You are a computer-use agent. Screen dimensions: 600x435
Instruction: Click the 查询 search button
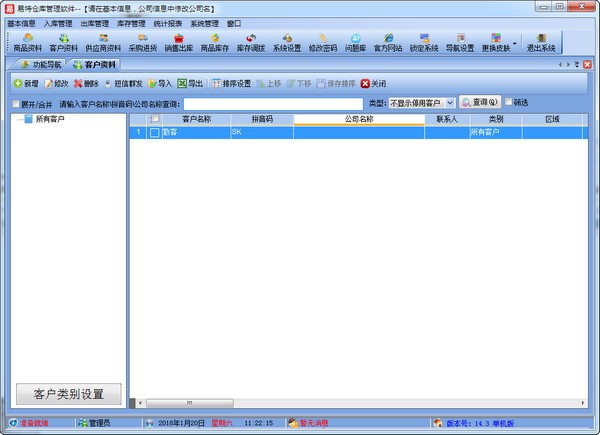[x=481, y=102]
